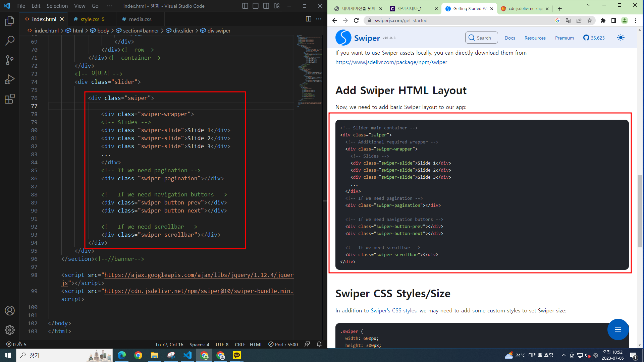Toggle the primary sidebar layout button

[245, 6]
